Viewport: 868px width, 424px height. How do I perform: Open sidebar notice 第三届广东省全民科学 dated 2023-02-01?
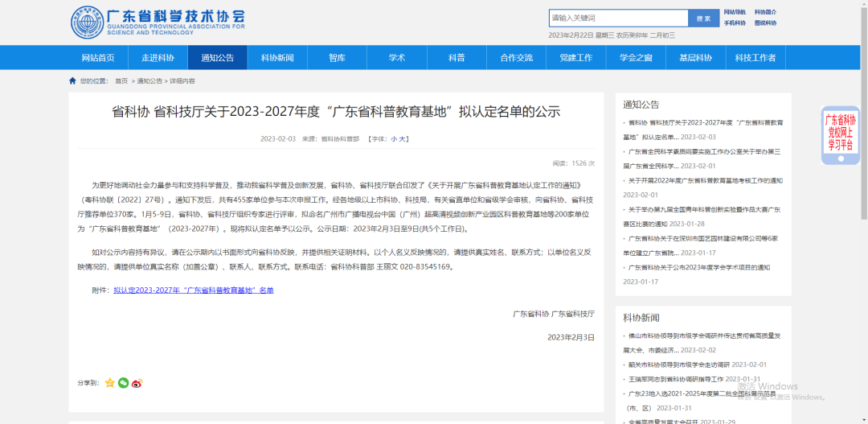pos(702,158)
